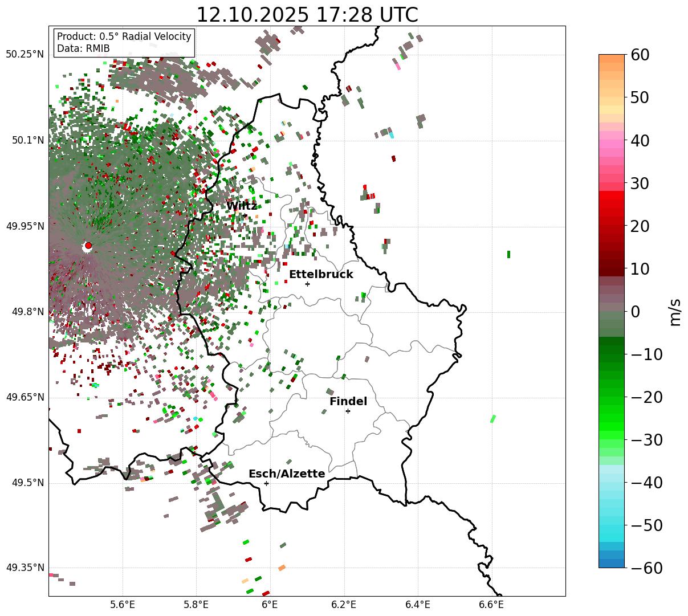Screen dimensions: 688x616
Task: Click the Esch/Alzette city label
Action: click(x=287, y=474)
